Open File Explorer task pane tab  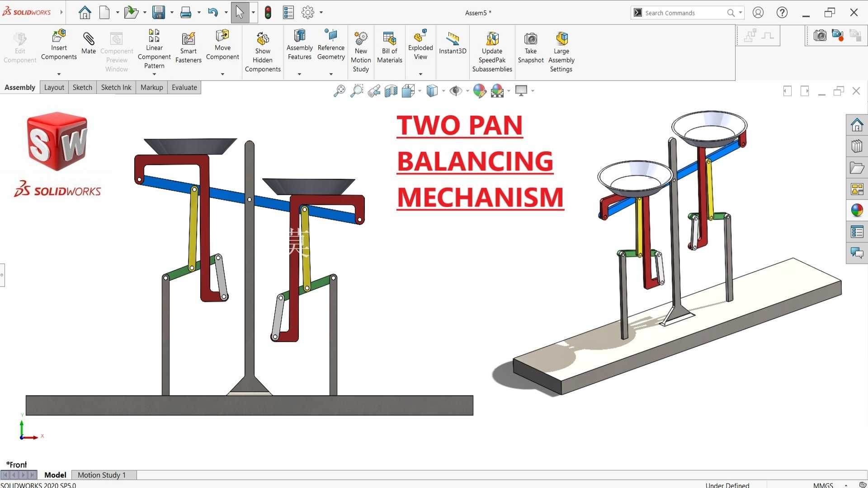(x=857, y=168)
